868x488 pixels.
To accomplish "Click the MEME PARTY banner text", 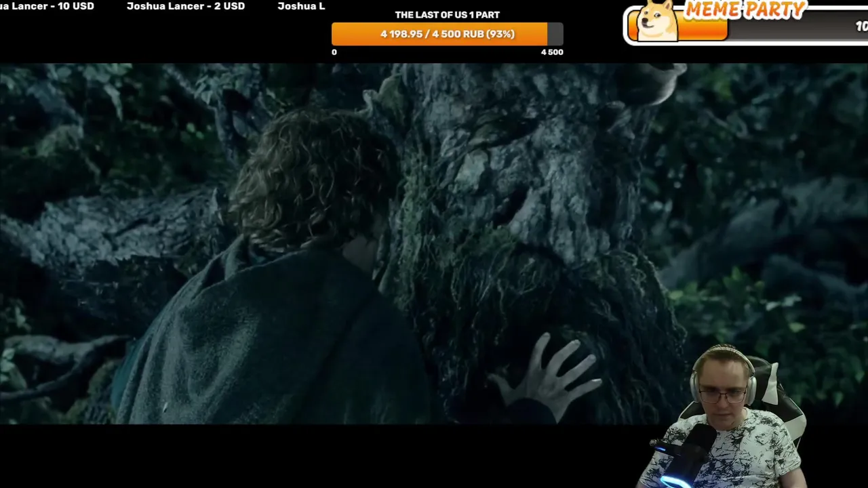I will pyautogui.click(x=745, y=9).
